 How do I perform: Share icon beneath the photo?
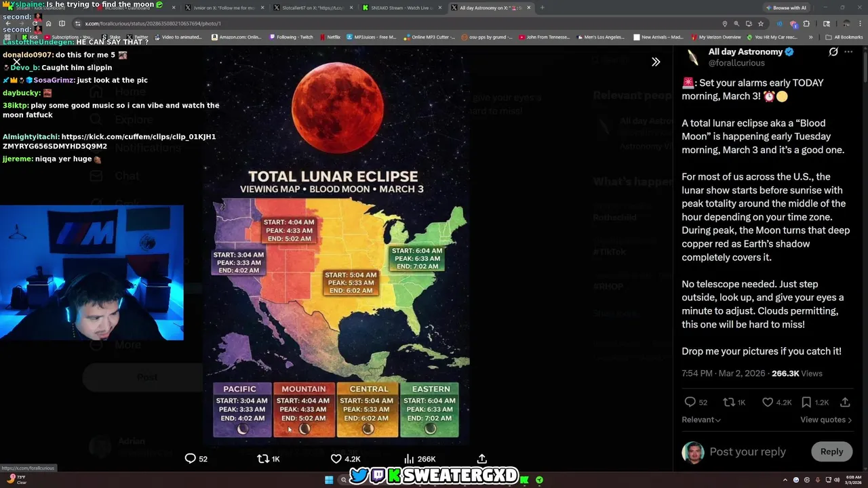point(481,459)
